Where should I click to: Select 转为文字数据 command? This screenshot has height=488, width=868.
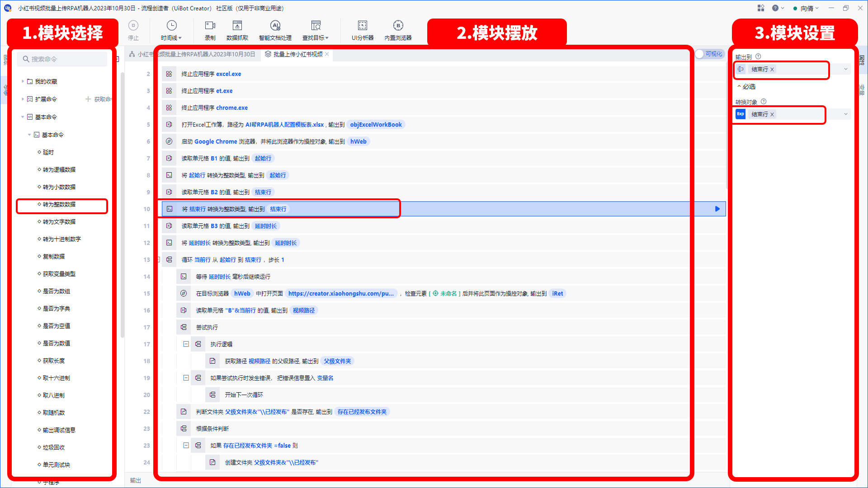(59, 222)
